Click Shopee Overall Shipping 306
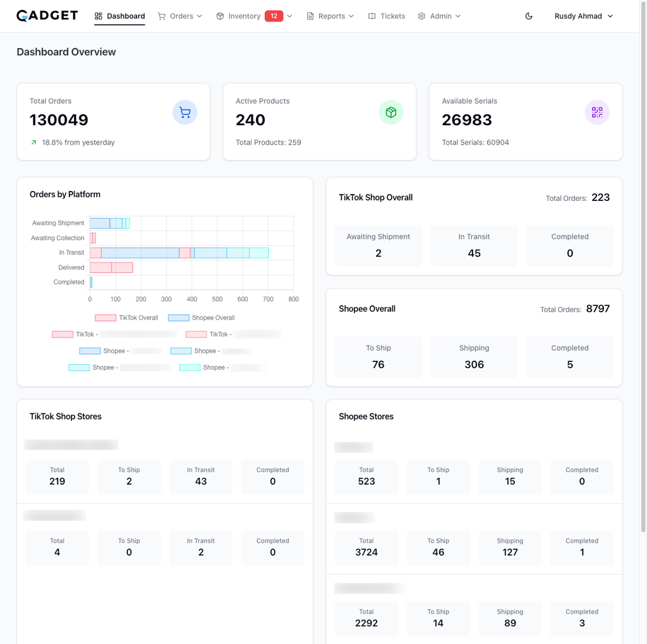 click(474, 357)
